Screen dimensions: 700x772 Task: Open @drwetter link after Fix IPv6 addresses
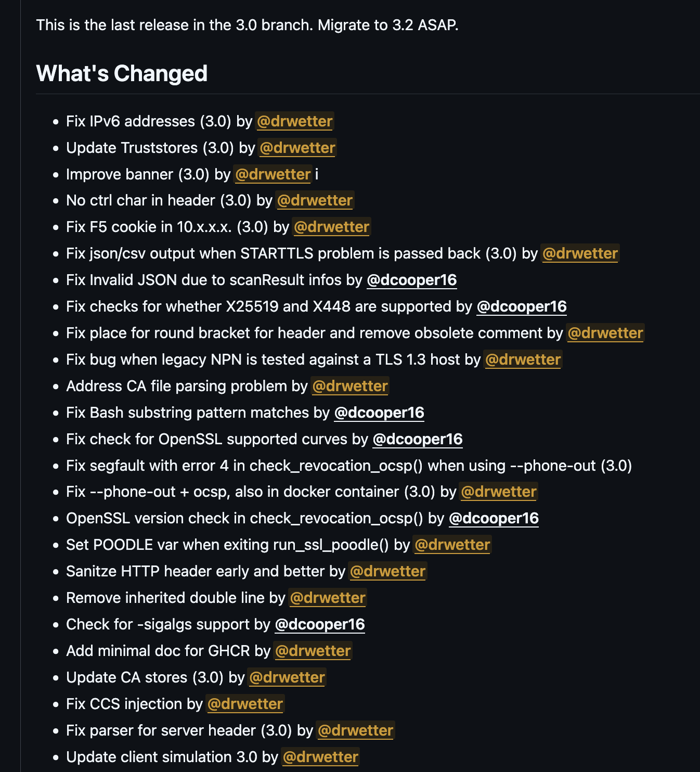pyautogui.click(x=295, y=121)
